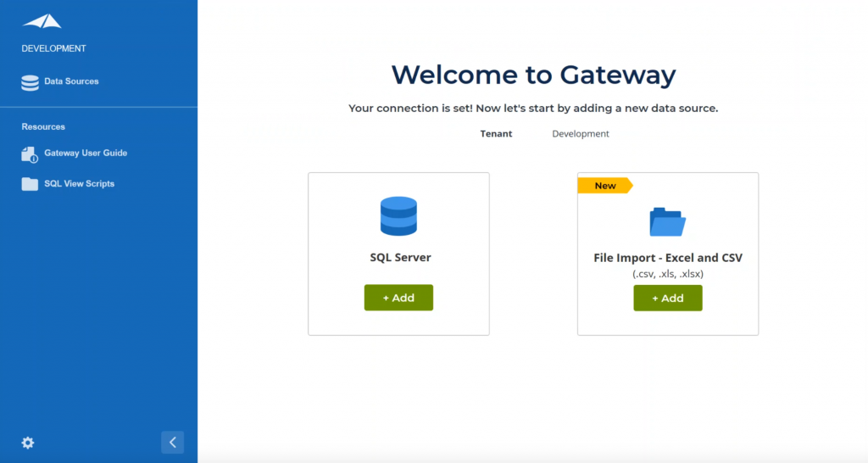Open Data Sources in the sidebar
The width and height of the screenshot is (868, 463).
coord(71,81)
